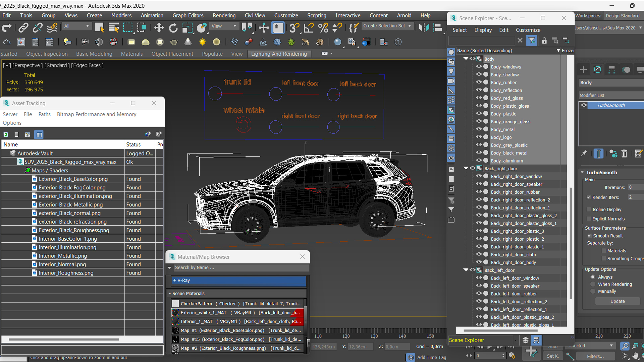The image size is (644, 362).
Task: Click the Bind to Space Warp icon
Action: click(52, 28)
